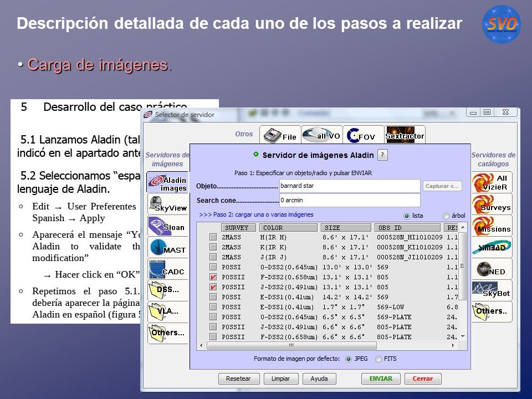The width and height of the screenshot is (532, 399).
Task: Close the dialog with Cerrar
Action: coord(423,378)
